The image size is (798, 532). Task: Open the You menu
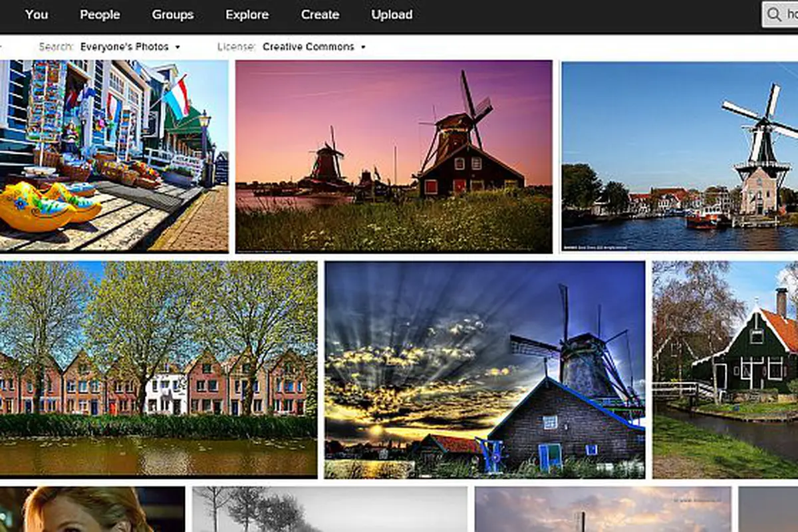(x=37, y=15)
